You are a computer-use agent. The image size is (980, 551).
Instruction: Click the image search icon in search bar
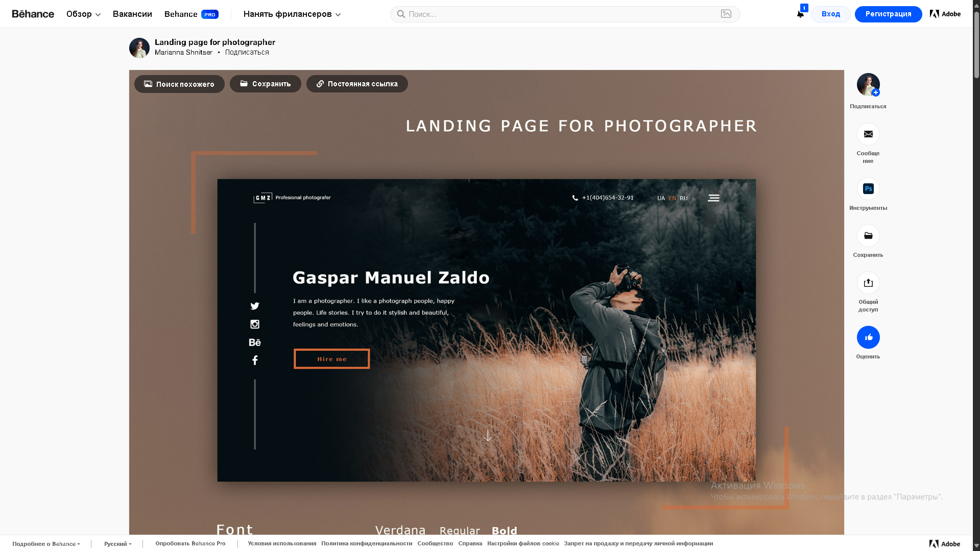coord(726,14)
